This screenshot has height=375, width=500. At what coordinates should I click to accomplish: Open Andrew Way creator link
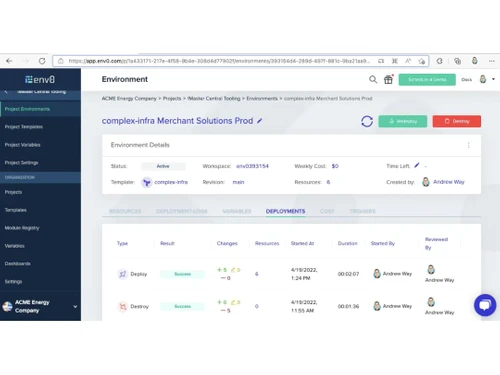point(449,182)
